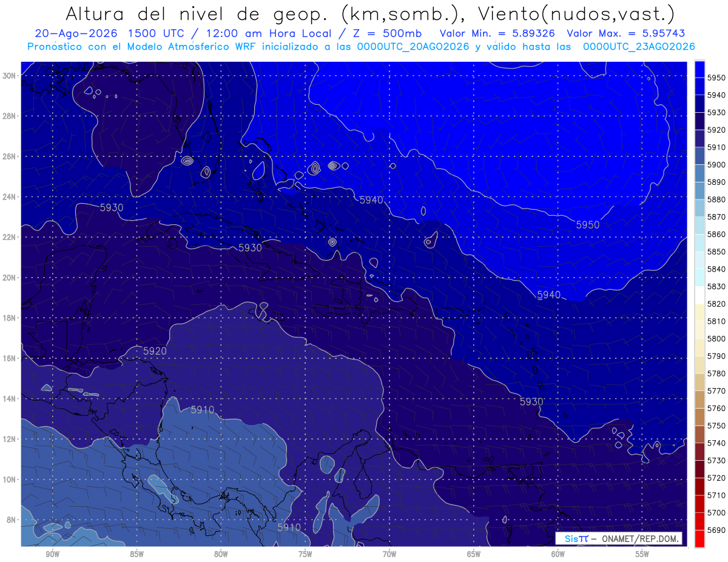Click the 'ONAMET/REP.DOM.' credit label
Screen dimensions: 728x562
(x=641, y=538)
